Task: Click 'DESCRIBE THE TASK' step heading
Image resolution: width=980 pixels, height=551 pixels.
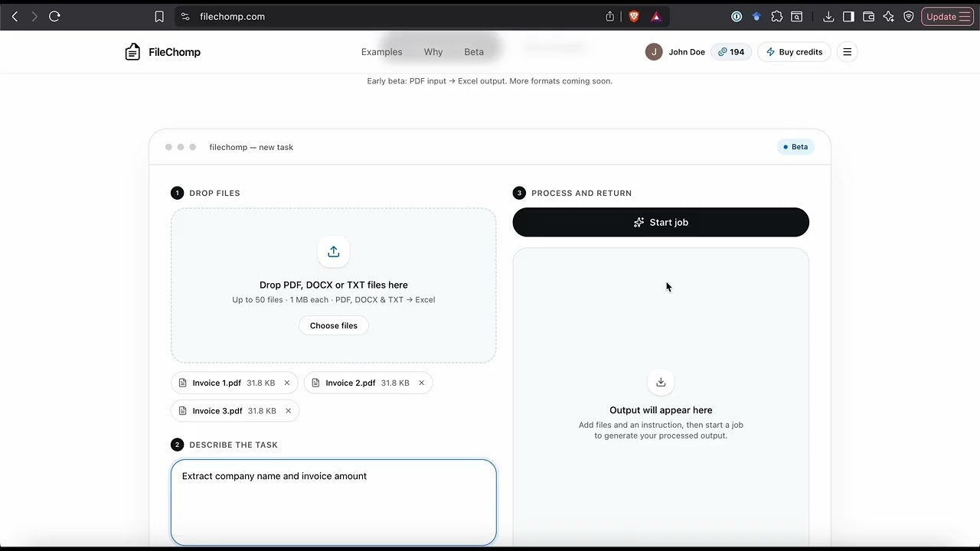Action: coord(234,445)
